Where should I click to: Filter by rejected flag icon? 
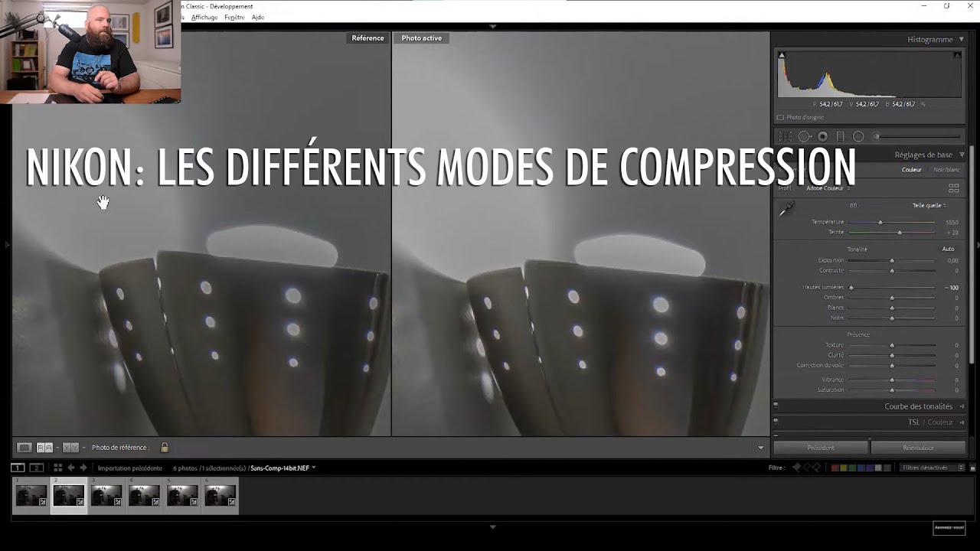pos(816,468)
